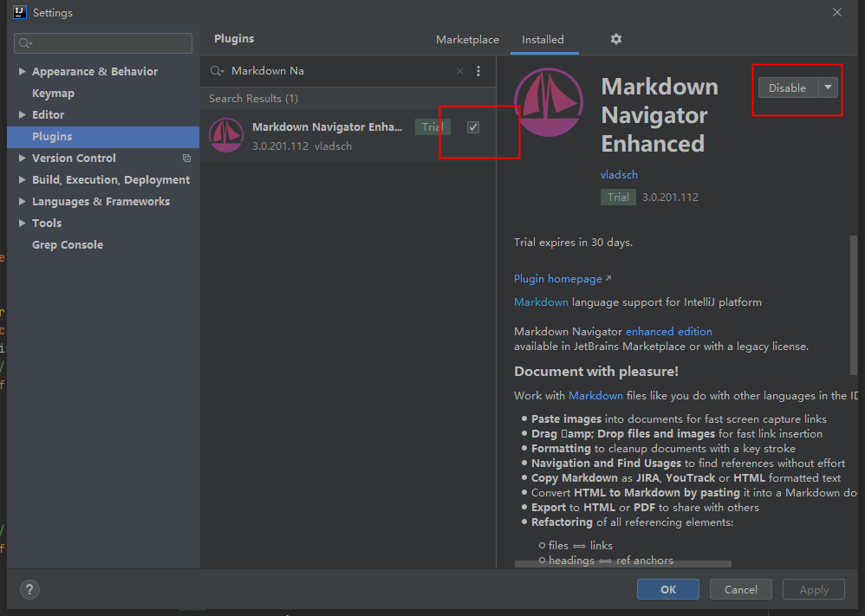This screenshot has height=616, width=865.
Task: Expand the Tools settings node
Action: [22, 223]
